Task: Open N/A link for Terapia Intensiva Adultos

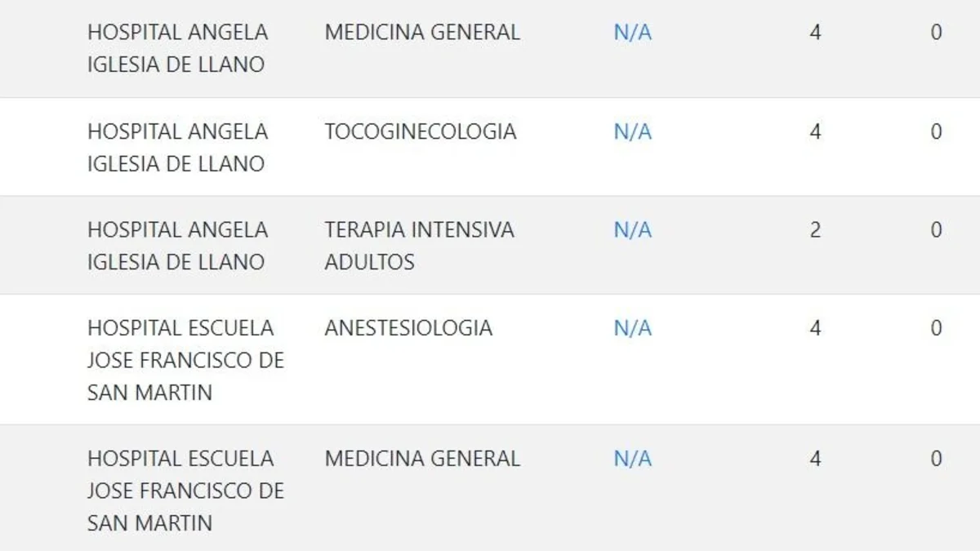Action: (633, 230)
